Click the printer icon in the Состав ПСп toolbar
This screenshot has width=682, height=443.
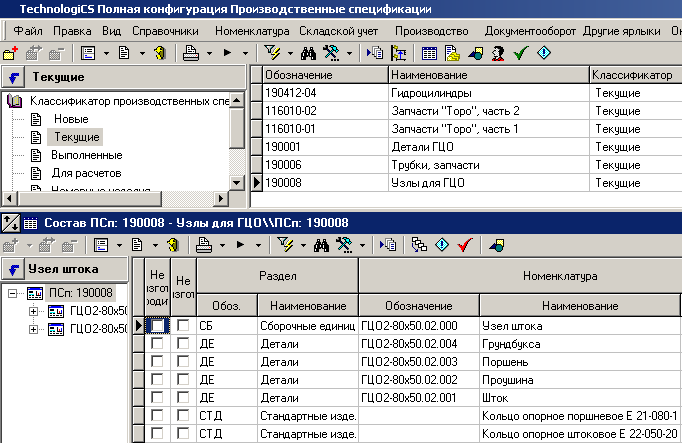coord(204,245)
